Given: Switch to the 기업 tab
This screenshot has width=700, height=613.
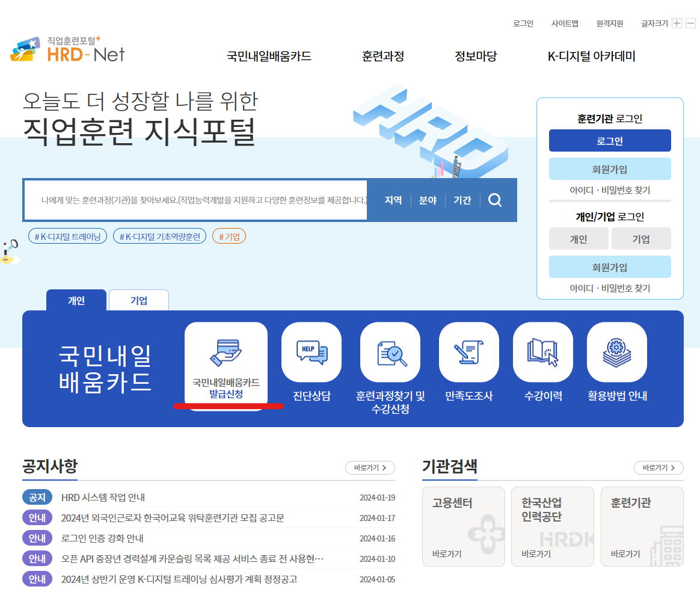Looking at the screenshot, I should 139,300.
